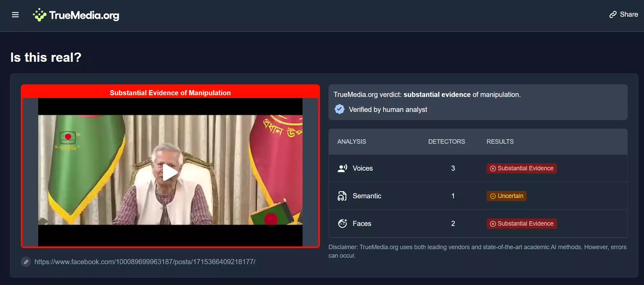
Task: Click the verified checkmark badge
Action: [x=339, y=109]
